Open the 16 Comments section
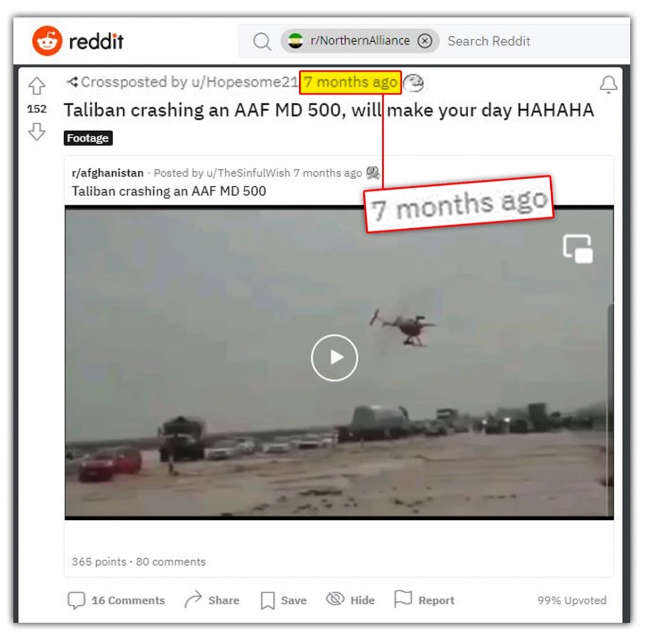This screenshot has height=644, width=648. point(116,600)
